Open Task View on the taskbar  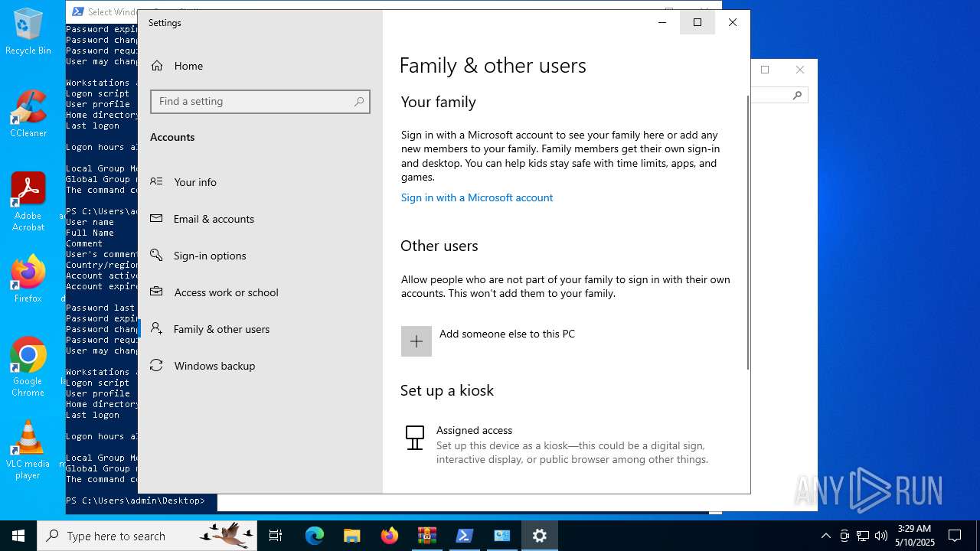276,536
